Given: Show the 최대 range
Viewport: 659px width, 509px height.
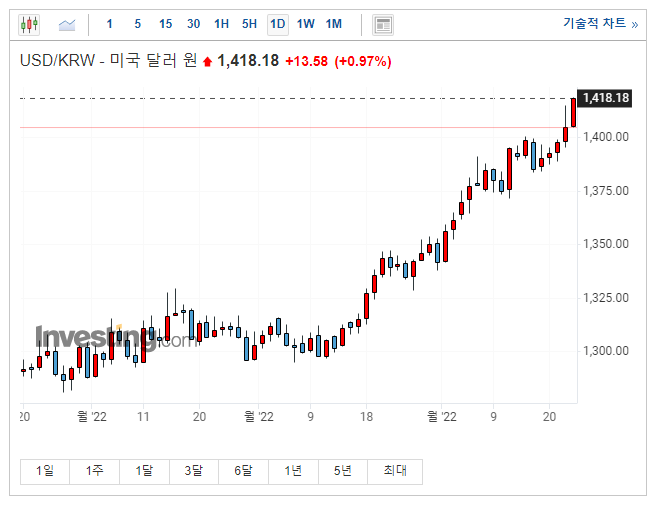Looking at the screenshot, I should [x=395, y=471].
